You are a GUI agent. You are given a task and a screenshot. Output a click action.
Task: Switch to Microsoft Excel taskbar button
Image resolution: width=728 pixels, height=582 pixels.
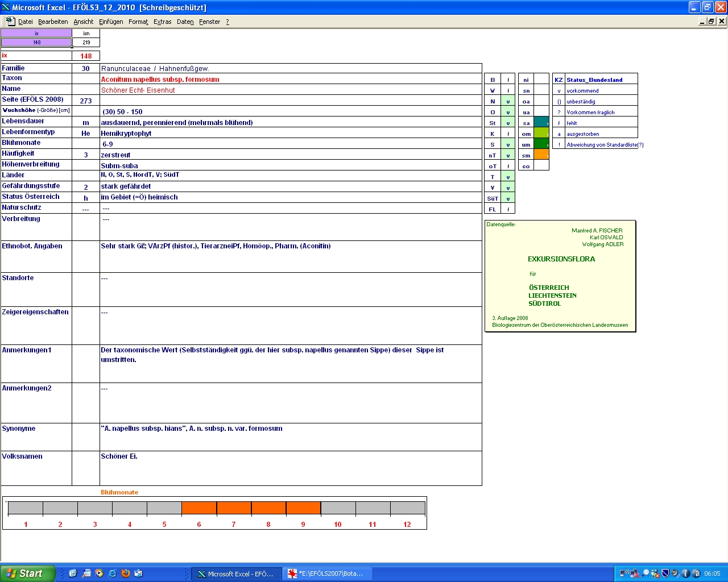click(x=235, y=573)
